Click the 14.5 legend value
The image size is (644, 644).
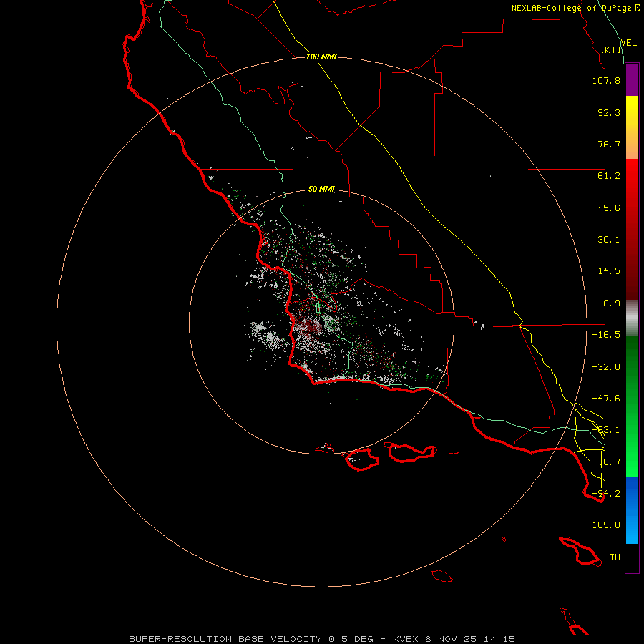[609, 271]
